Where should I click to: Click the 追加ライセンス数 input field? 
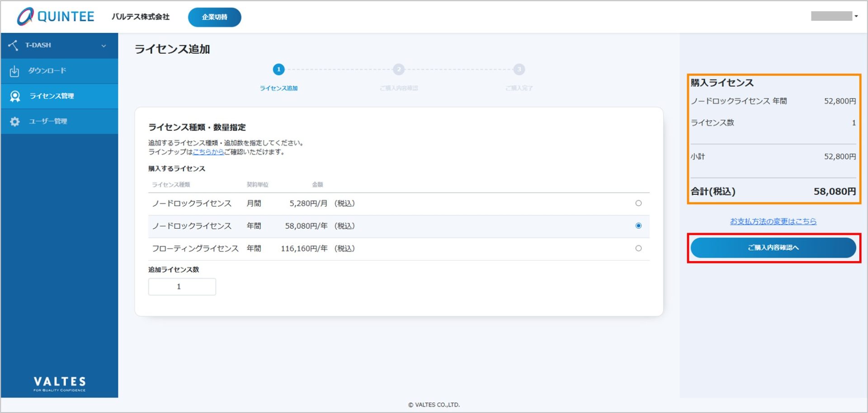coord(182,287)
